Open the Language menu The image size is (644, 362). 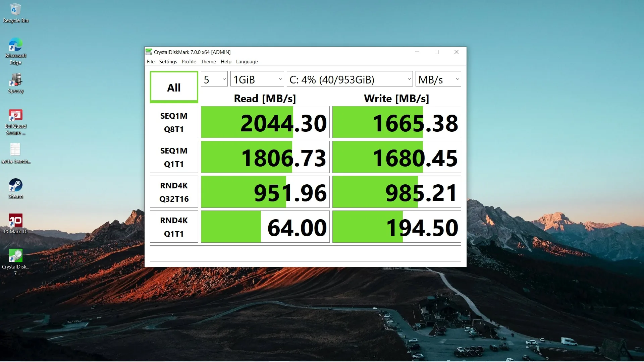(247, 62)
